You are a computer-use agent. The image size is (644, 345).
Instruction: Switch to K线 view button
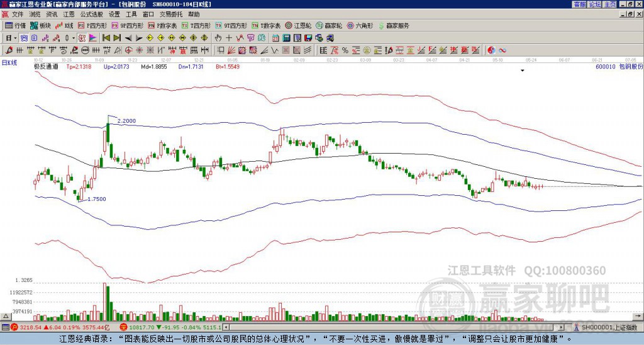click(64, 25)
